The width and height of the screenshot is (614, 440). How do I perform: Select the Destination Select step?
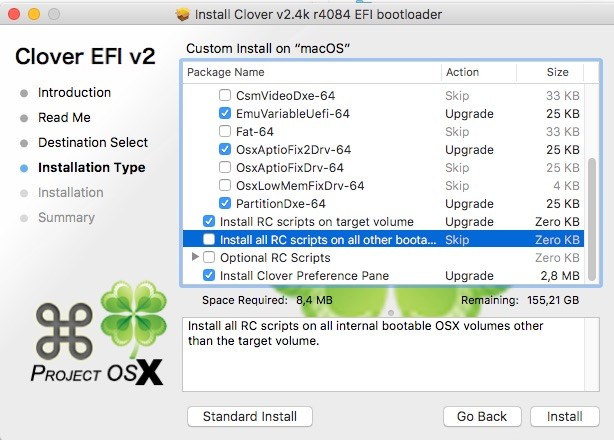[93, 142]
